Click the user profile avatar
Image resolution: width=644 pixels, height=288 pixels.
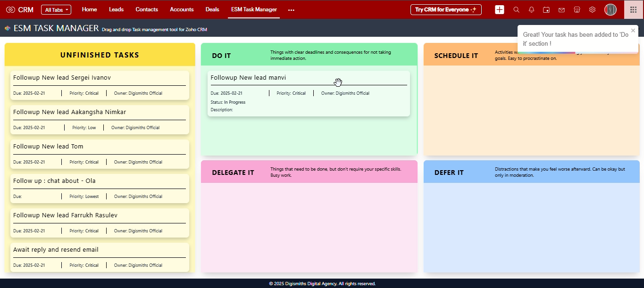611,10
